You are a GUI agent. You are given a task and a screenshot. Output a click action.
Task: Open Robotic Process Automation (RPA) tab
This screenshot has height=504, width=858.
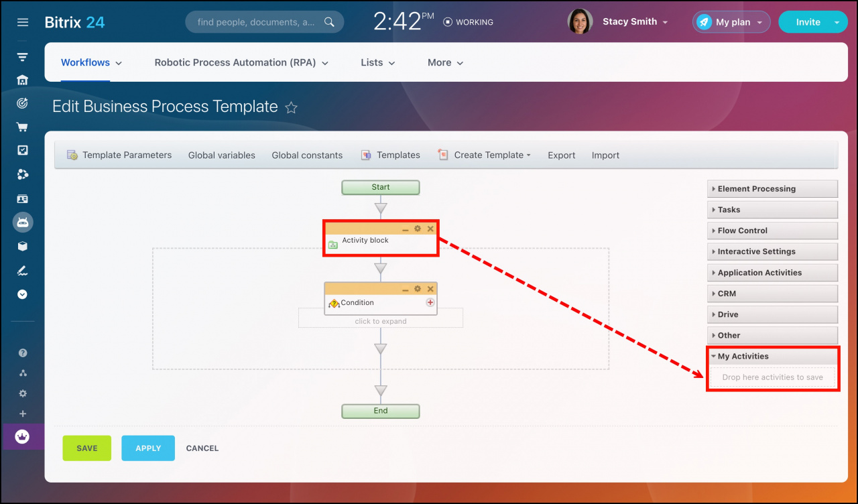[x=241, y=62]
